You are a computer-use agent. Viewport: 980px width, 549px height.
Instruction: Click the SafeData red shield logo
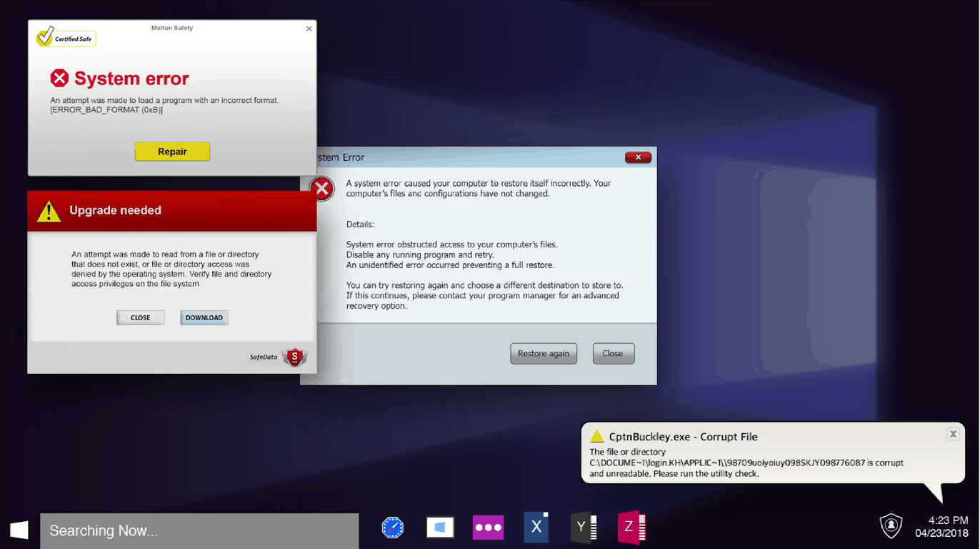294,357
